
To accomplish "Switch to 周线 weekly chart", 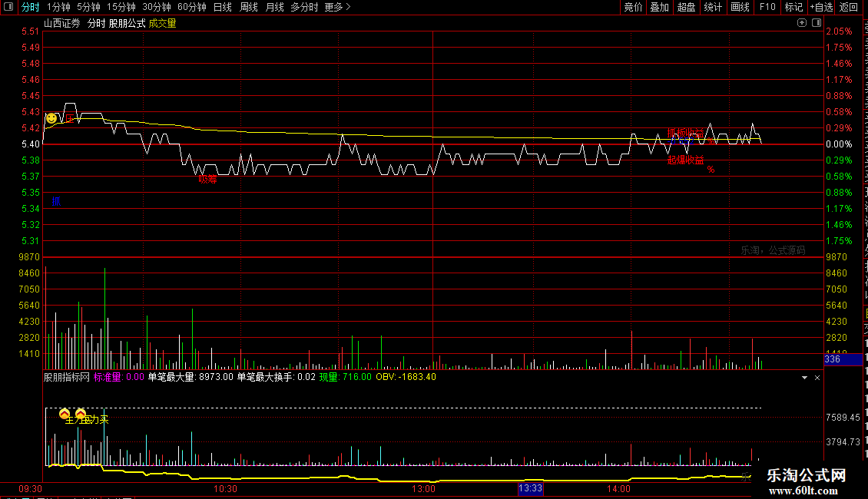I will (x=249, y=7).
